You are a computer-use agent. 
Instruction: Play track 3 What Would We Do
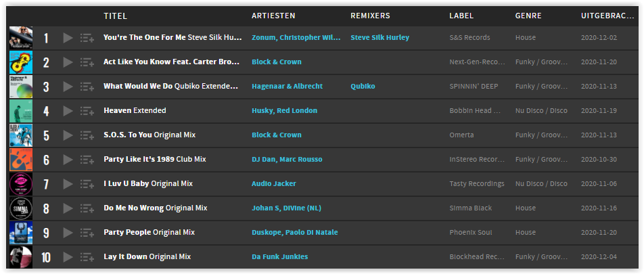(x=68, y=87)
